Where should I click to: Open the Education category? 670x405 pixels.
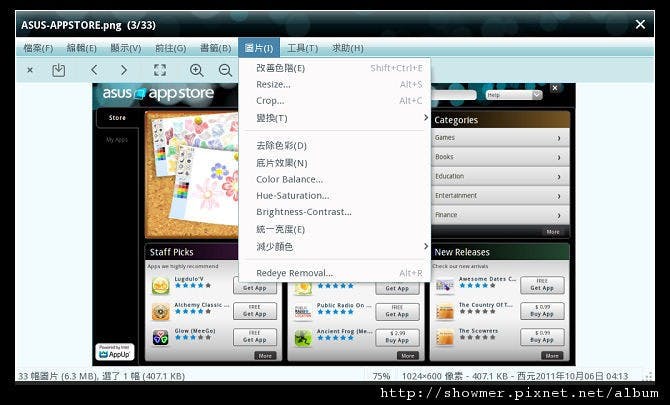coord(500,176)
